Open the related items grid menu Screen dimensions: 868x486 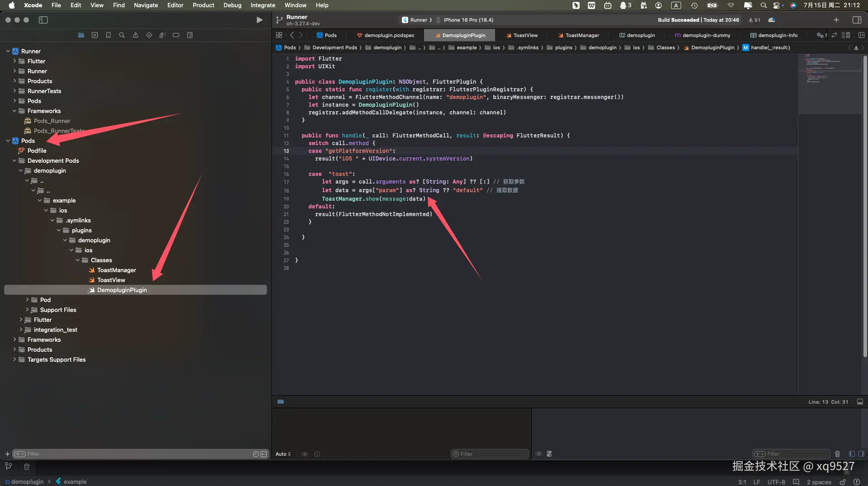[279, 35]
